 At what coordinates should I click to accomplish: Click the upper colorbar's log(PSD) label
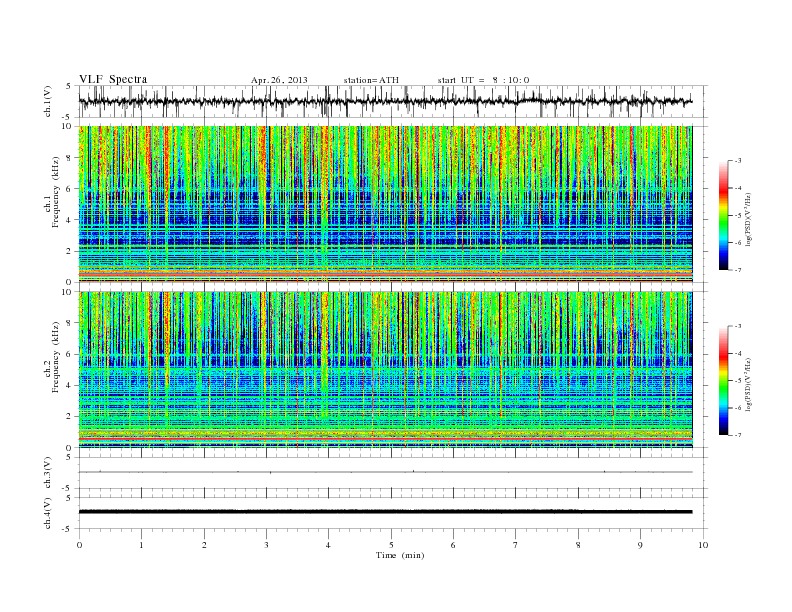[749, 219]
